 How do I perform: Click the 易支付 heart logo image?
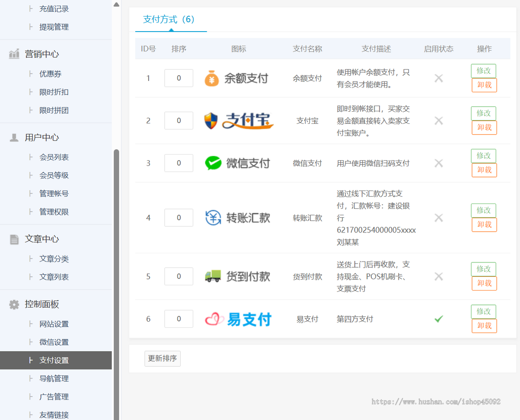[x=238, y=319]
